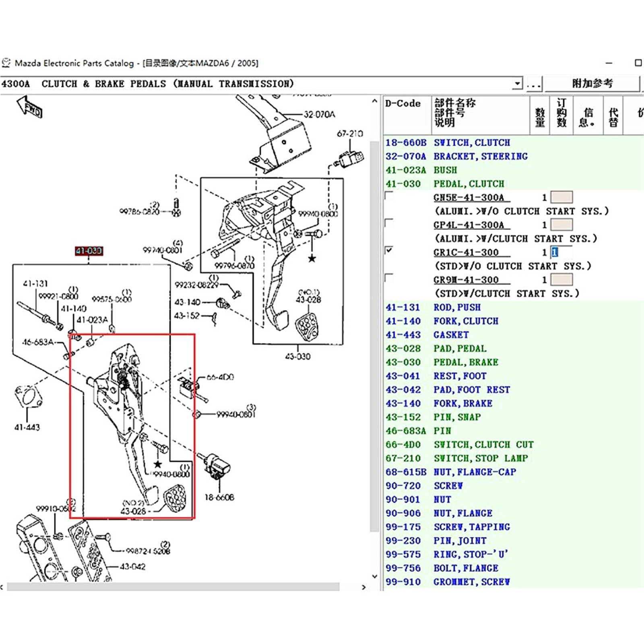The height and width of the screenshot is (644, 644).
Task: Click the diagram's scroll up arrow
Action: tap(374, 101)
